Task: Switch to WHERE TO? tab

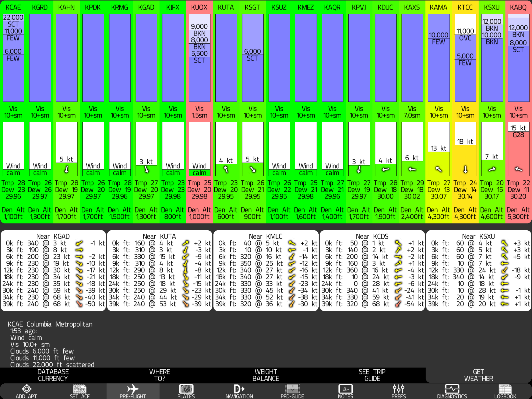Action: pos(159,375)
